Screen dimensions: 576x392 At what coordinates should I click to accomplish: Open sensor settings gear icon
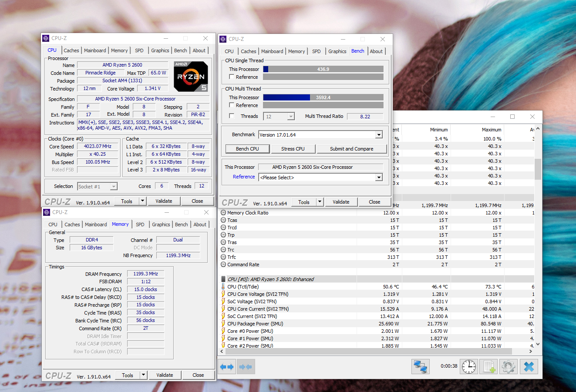click(509, 366)
